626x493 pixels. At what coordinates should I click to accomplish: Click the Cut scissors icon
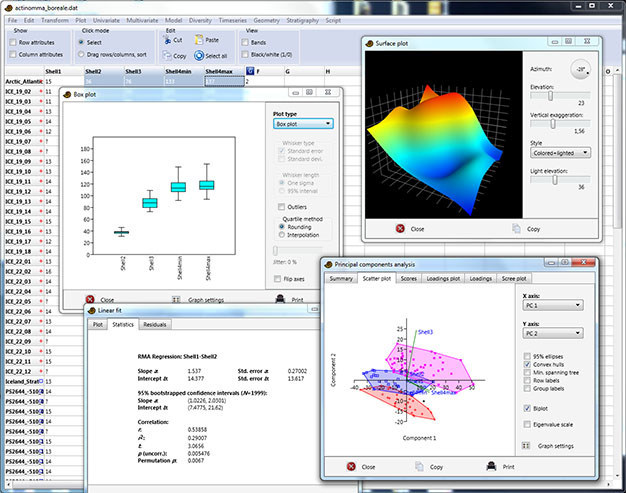(x=168, y=40)
